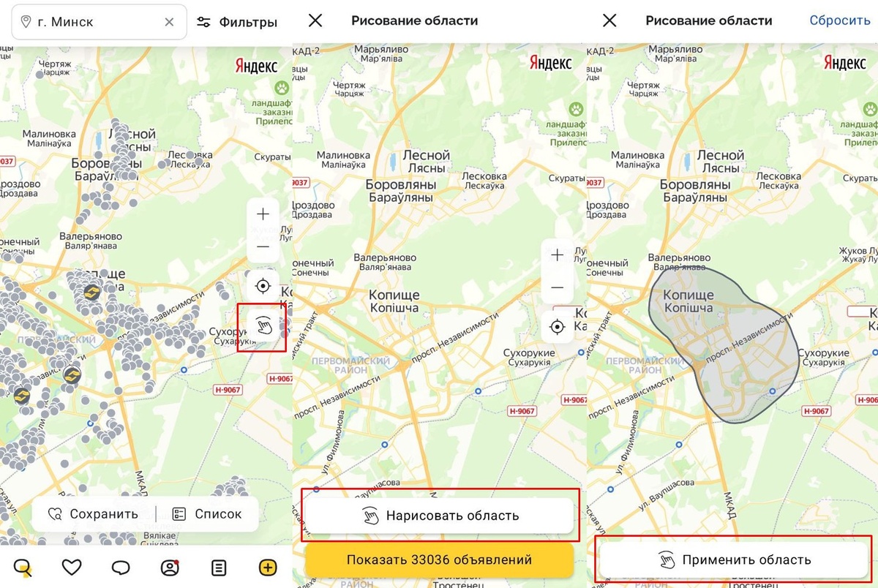The image size is (878, 588).
Task: Tap location pin icon in search field
Action: pos(26,22)
